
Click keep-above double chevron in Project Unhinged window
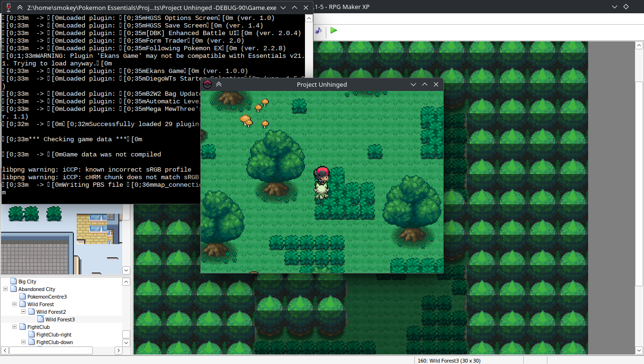pyautogui.click(x=219, y=84)
